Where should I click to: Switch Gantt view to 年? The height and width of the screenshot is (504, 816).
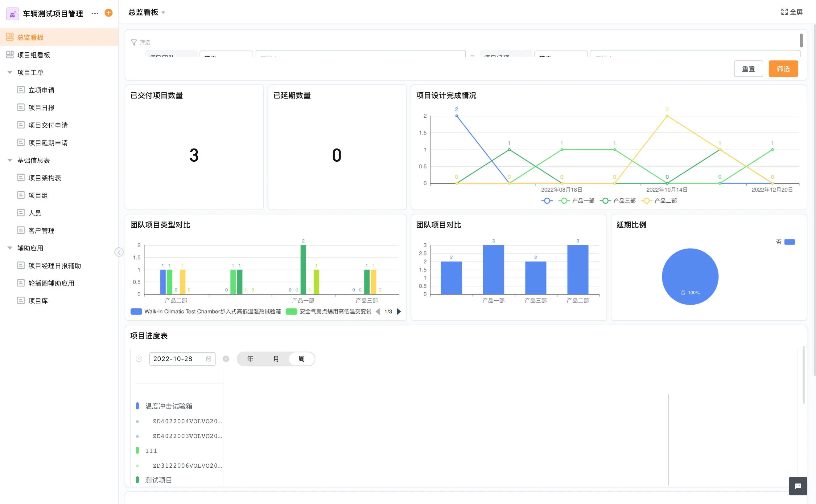[x=250, y=359]
